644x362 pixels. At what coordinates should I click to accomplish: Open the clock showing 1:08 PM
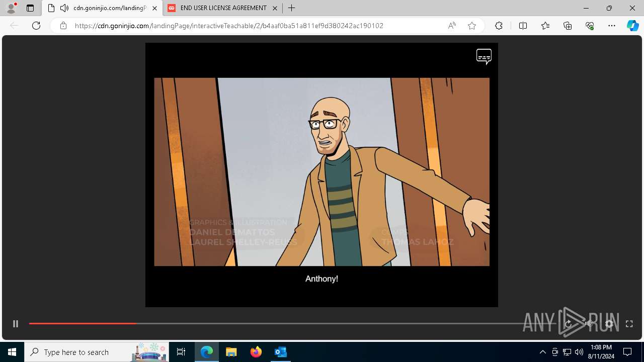[x=601, y=352]
